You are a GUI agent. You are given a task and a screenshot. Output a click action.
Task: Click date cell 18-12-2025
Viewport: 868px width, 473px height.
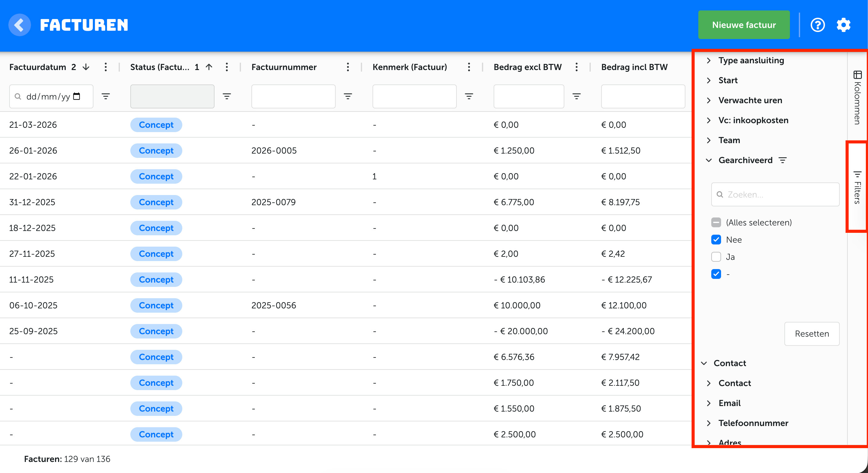(x=32, y=228)
